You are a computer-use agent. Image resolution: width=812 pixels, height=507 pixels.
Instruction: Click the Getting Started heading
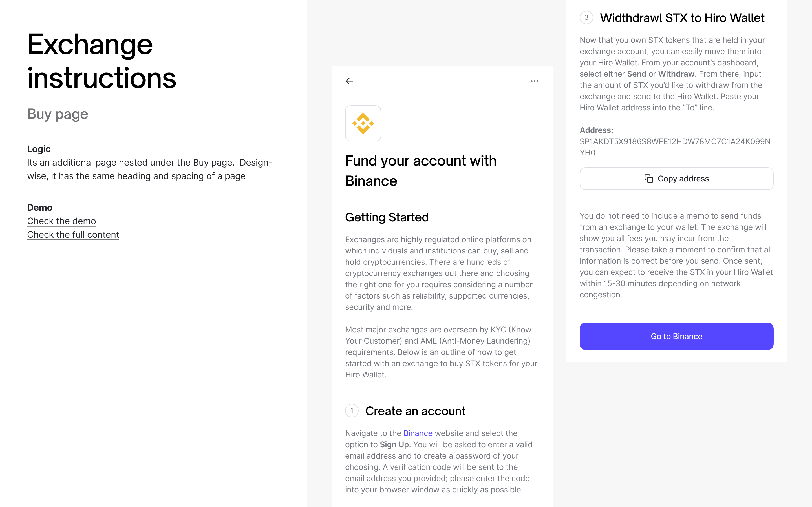[387, 217]
